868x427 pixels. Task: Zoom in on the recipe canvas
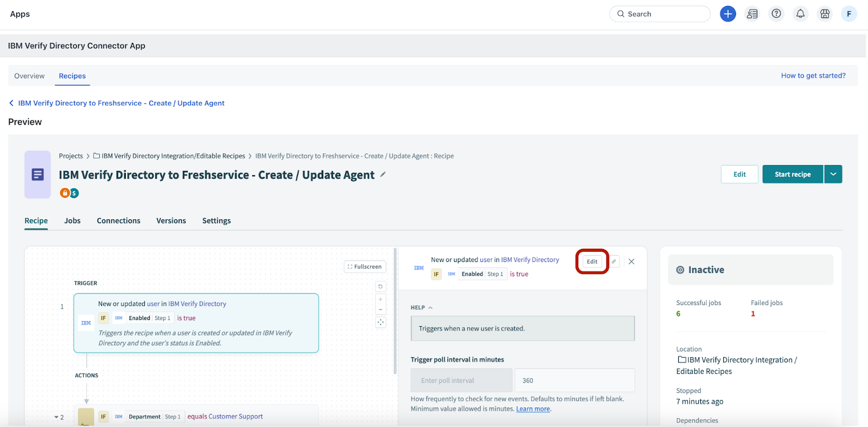pyautogui.click(x=380, y=299)
